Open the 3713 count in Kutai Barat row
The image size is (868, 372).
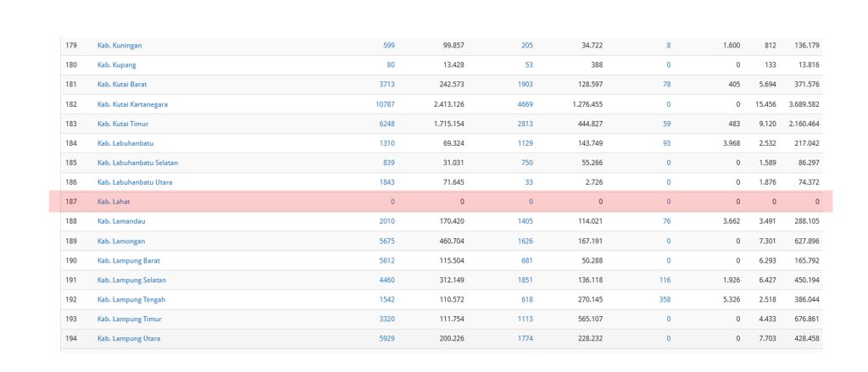387,85
